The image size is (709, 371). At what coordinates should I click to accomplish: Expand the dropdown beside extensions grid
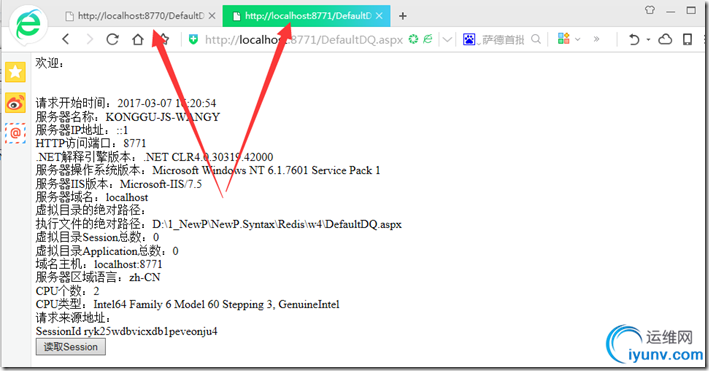pos(577,39)
